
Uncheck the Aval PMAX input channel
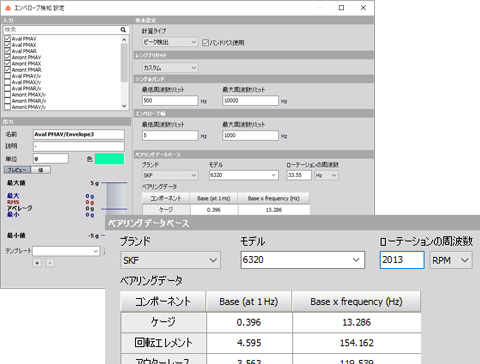pos(7,45)
